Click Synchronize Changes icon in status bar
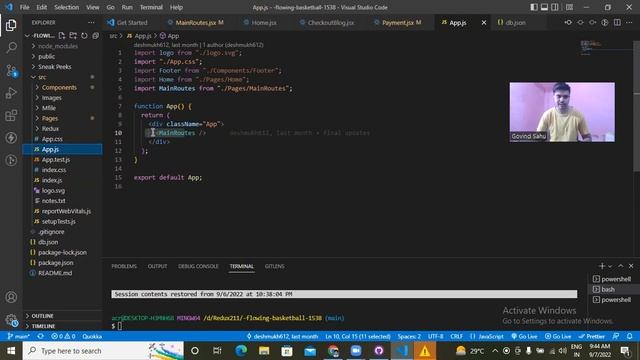The image size is (640, 360). (x=40, y=336)
